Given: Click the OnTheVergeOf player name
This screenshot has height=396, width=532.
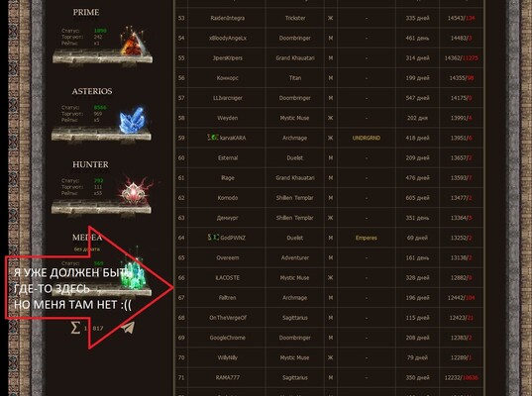Looking at the screenshot, I should pos(227,318).
